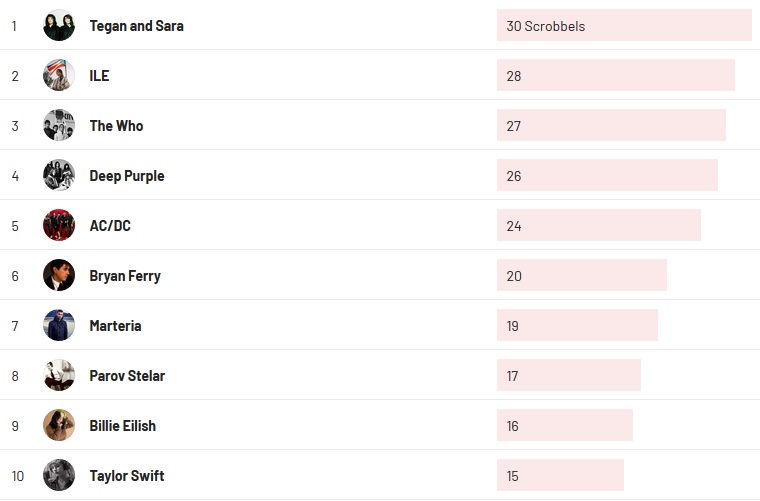Open Taylor Swift avatar thumbnail
Viewport: 760px width, 501px height.
coord(59,475)
